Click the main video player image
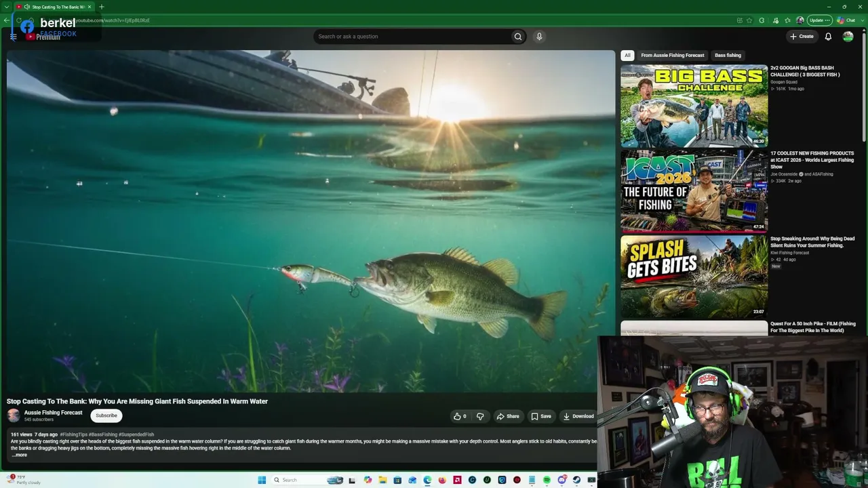The height and width of the screenshot is (488, 868). click(311, 221)
